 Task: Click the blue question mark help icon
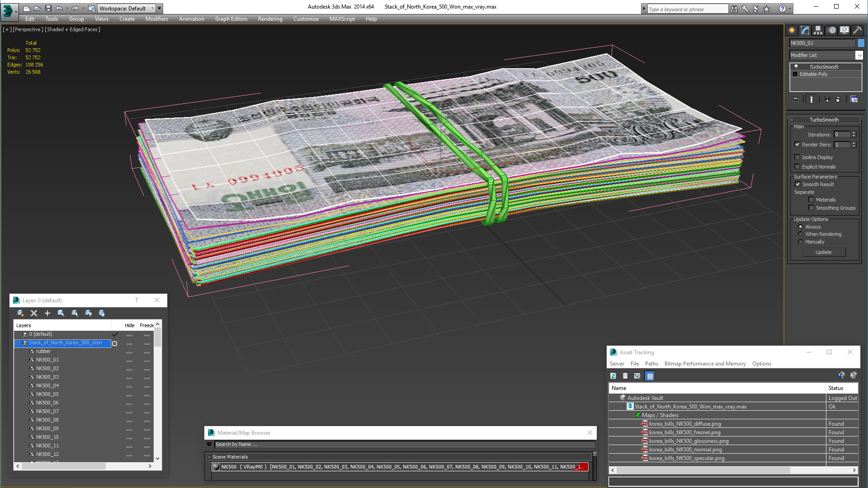[x=782, y=9]
